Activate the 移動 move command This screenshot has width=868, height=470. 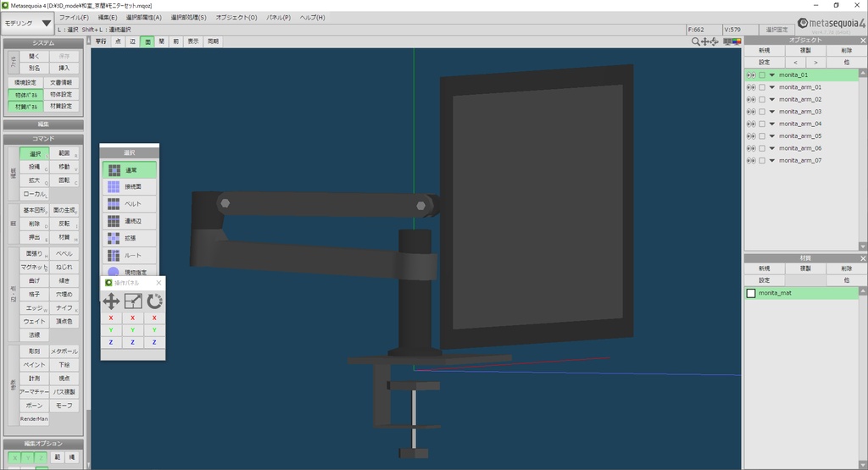[64, 167]
